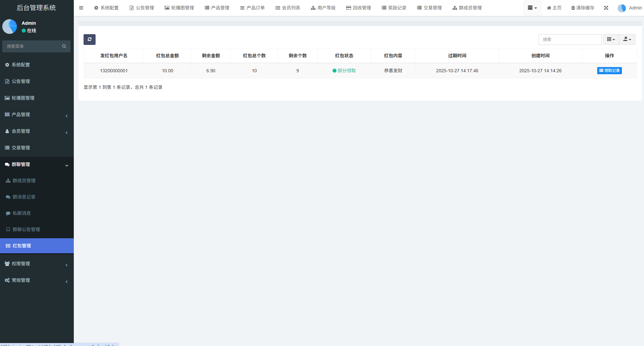Click the 领取记录 button
644x346 pixels.
[x=609, y=71]
